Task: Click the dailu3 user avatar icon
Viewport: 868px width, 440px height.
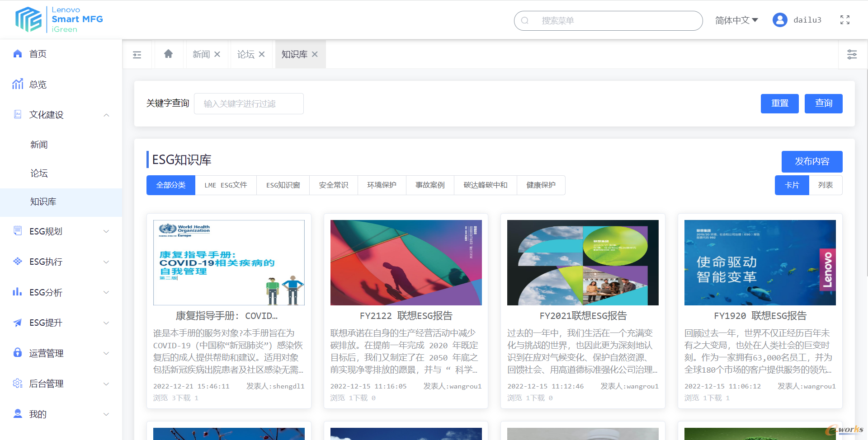Action: (780, 20)
